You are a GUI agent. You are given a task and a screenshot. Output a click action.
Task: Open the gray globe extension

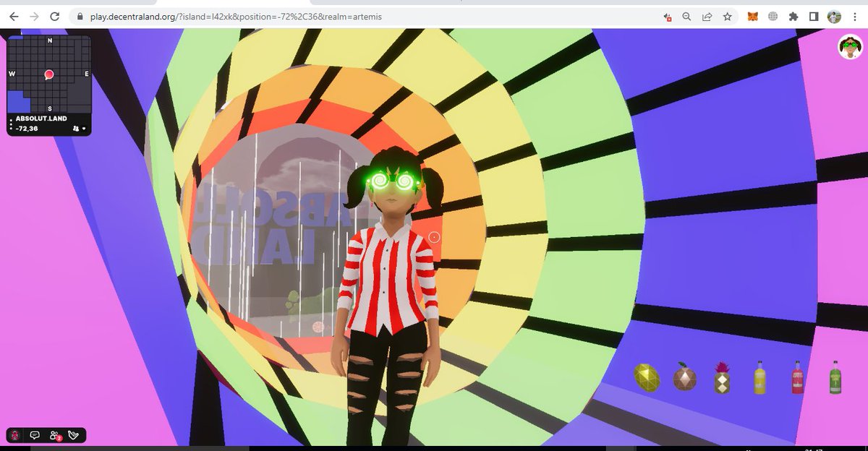pos(773,16)
